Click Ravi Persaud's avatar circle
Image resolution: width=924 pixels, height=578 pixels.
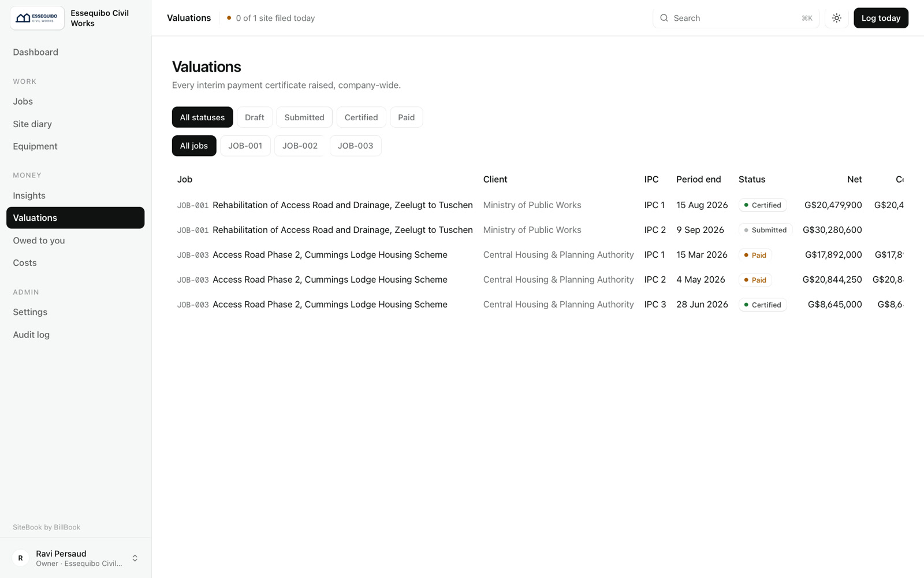(20, 558)
